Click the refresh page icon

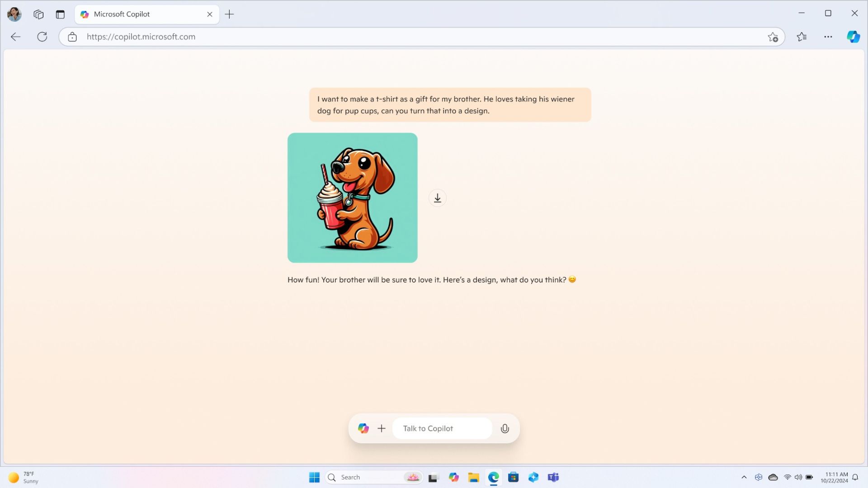(x=42, y=36)
